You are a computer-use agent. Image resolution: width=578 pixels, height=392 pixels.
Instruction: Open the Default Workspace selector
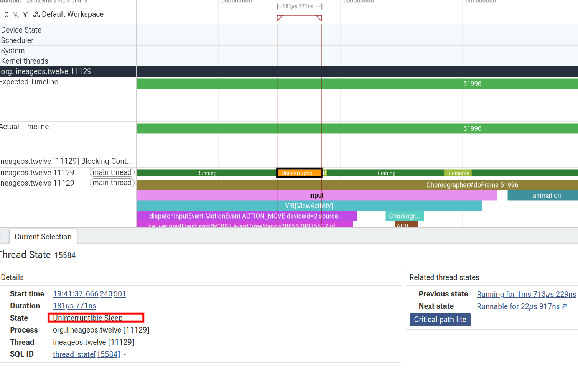pyautogui.click(x=69, y=15)
